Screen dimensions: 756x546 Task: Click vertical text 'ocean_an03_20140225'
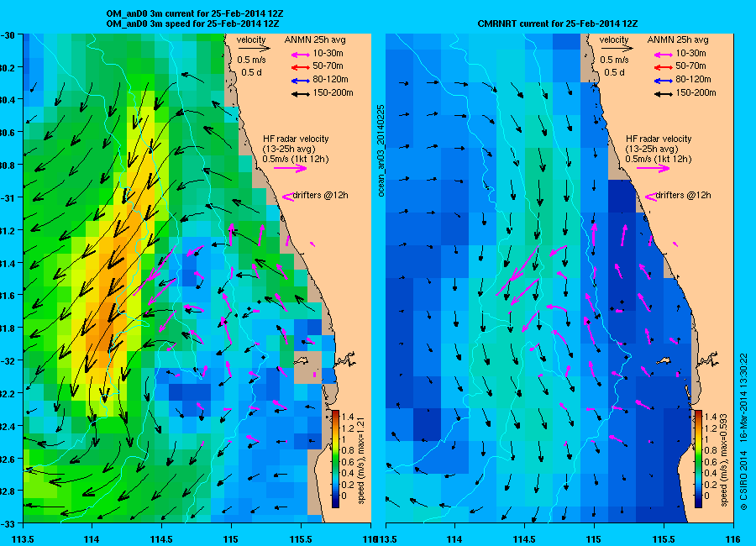[x=381, y=150]
